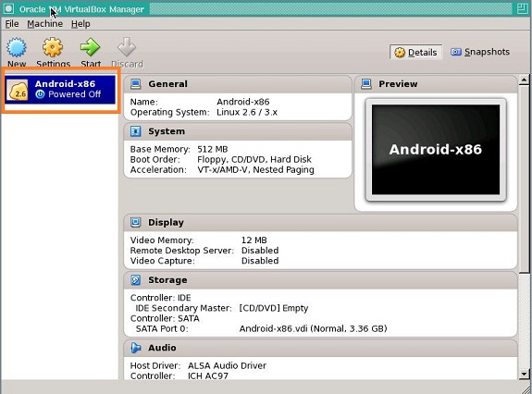Click the Powered Off status icon
This screenshot has width=532, height=394.
[x=40, y=94]
